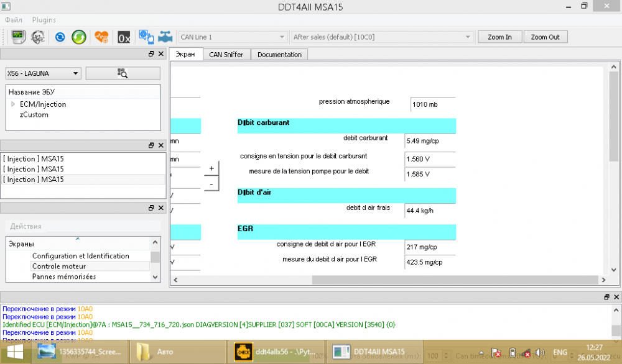The width and height of the screenshot is (622, 364).
Task: Open the 0x hex toolbar icon
Action: [x=124, y=37]
